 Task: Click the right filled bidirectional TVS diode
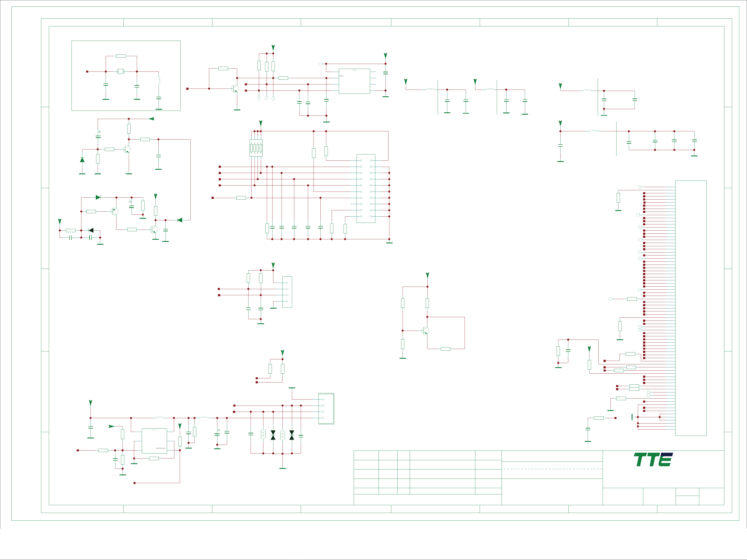[x=292, y=435]
